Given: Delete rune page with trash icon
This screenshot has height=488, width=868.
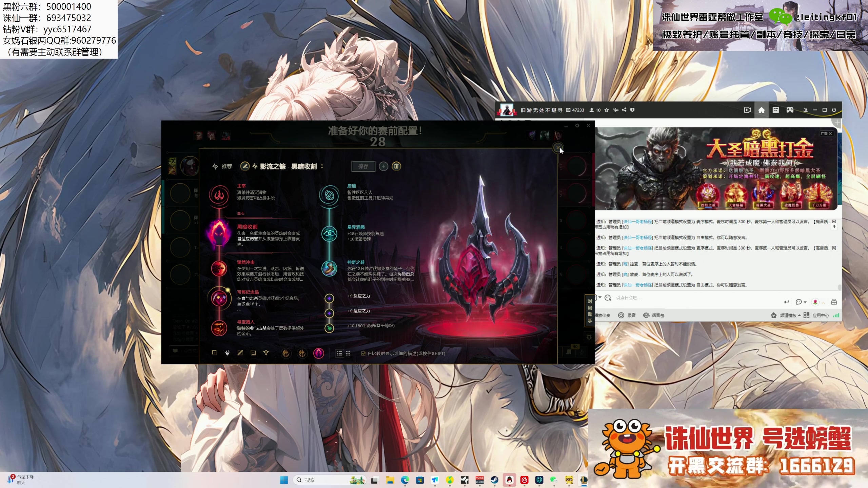Looking at the screenshot, I should tap(396, 166).
